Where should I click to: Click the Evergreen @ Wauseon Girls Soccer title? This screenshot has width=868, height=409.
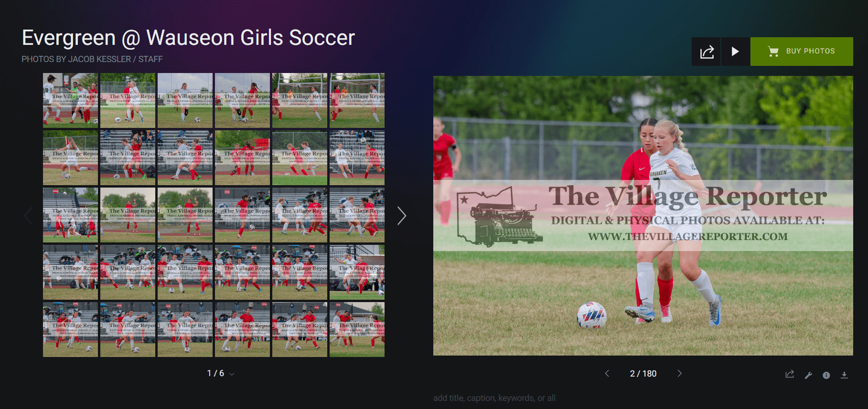click(x=188, y=38)
